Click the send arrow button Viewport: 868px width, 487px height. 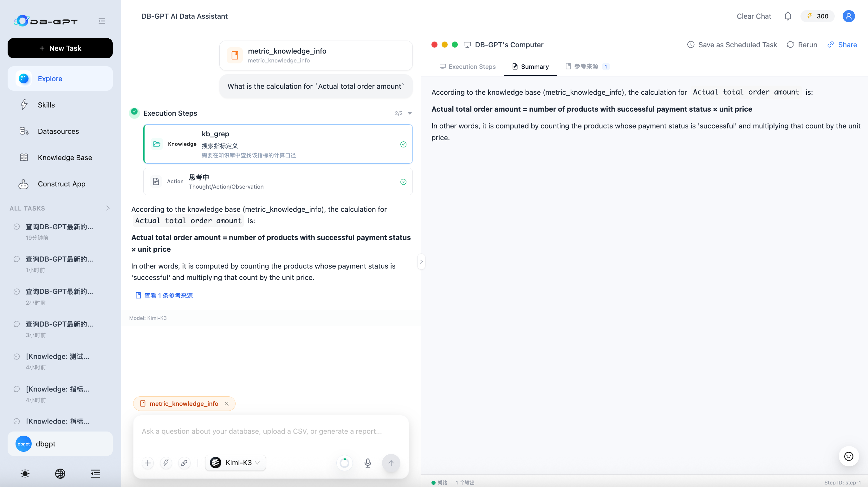click(391, 463)
